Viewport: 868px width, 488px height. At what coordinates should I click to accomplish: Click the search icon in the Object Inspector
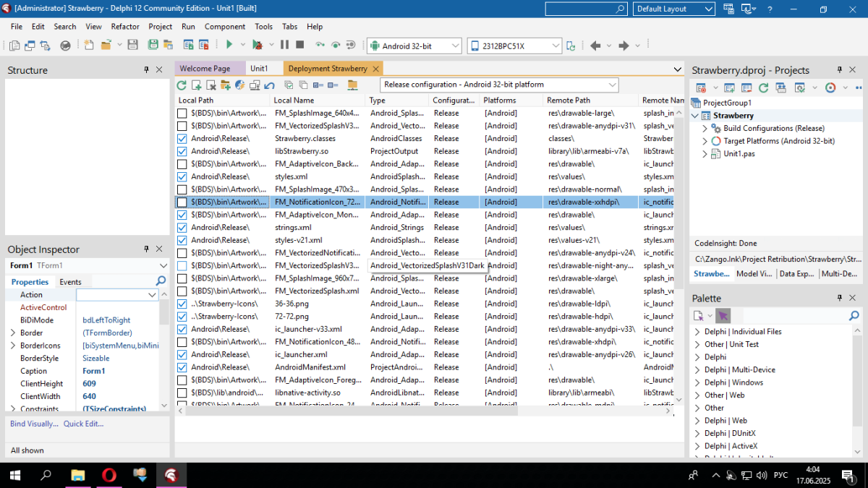click(x=161, y=281)
